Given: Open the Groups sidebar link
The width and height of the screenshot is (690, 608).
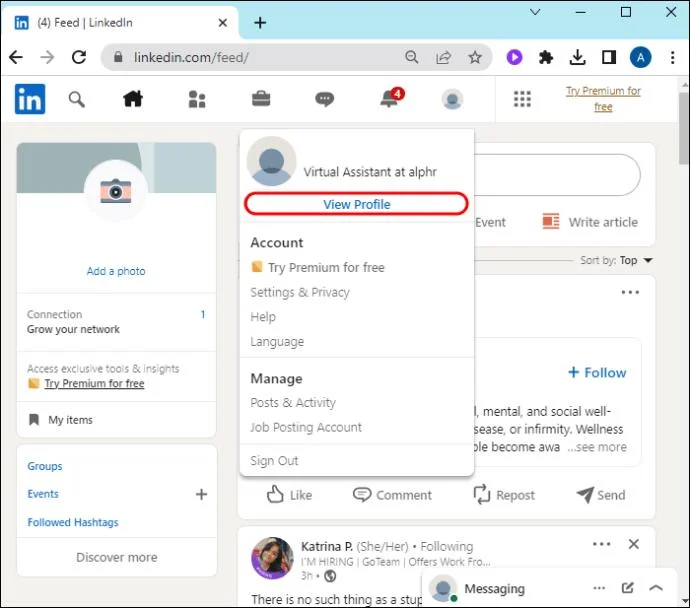Looking at the screenshot, I should click(x=44, y=466).
